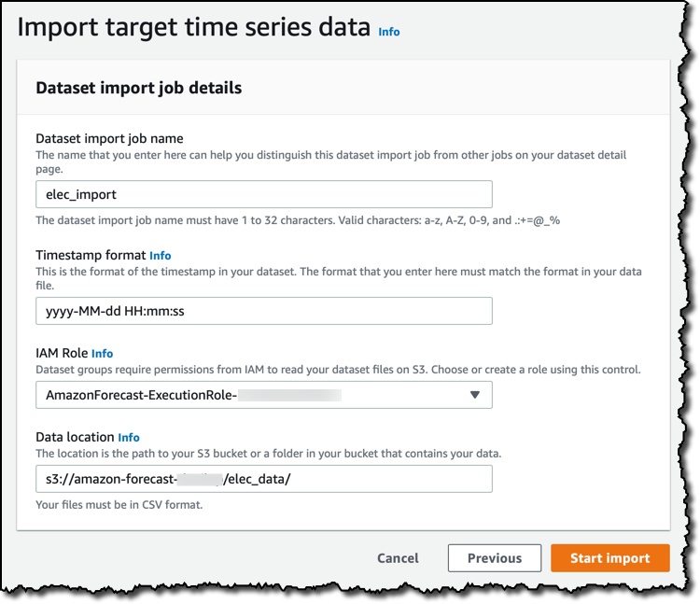Click the elec_import text in name field
The width and height of the screenshot is (700, 604).
(81, 194)
